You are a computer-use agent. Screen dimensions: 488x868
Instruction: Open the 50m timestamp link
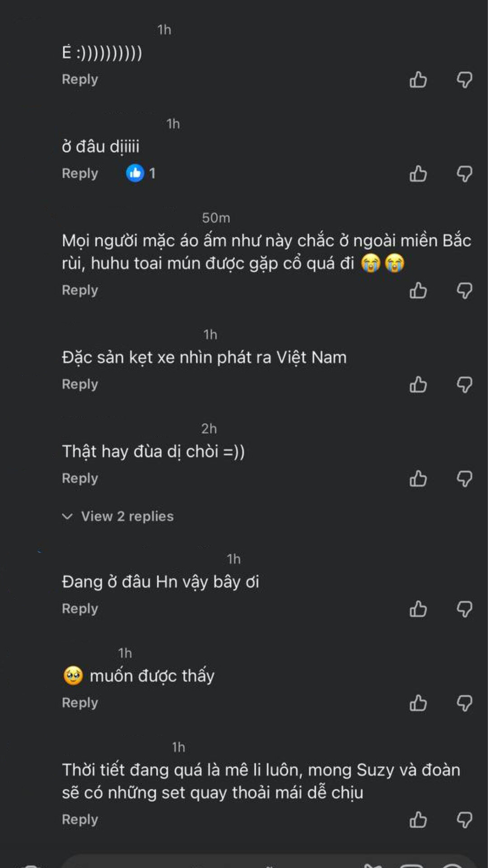tap(216, 218)
